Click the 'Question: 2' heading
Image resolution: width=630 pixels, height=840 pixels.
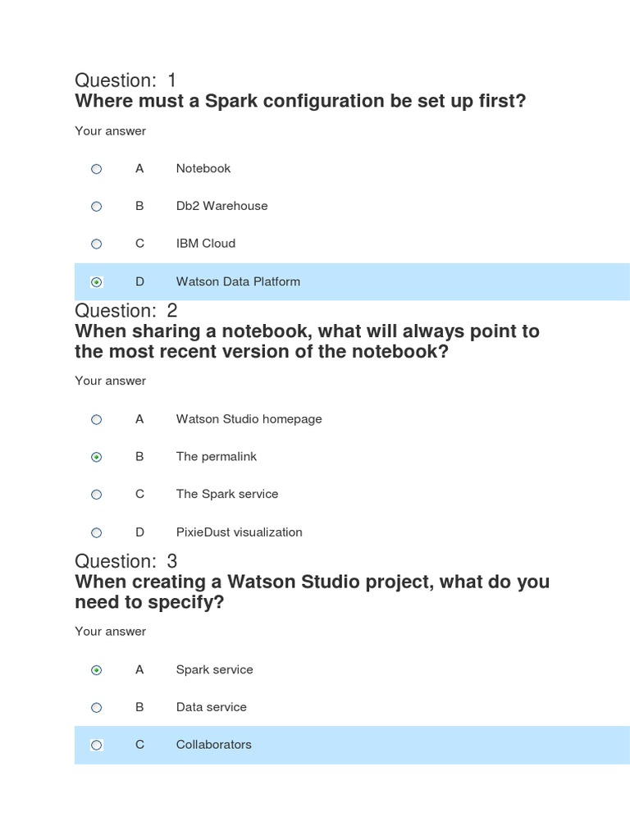click(126, 311)
